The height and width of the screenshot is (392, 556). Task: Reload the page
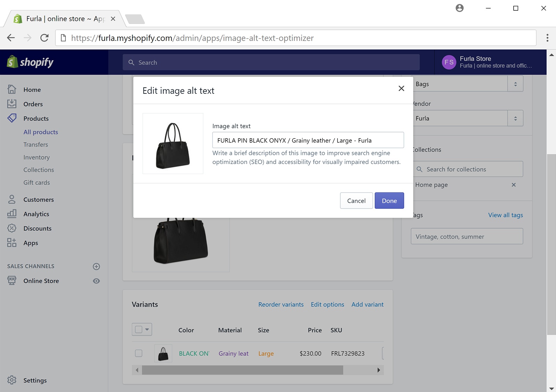pyautogui.click(x=44, y=38)
